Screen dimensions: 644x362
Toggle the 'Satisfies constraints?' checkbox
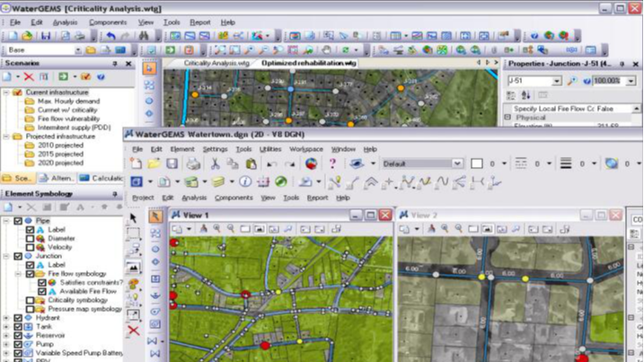[42, 283]
